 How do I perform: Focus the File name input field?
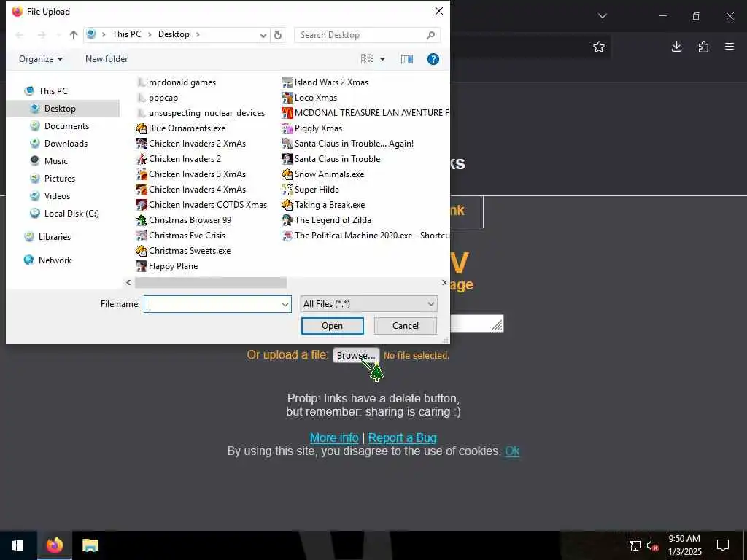[212, 304]
